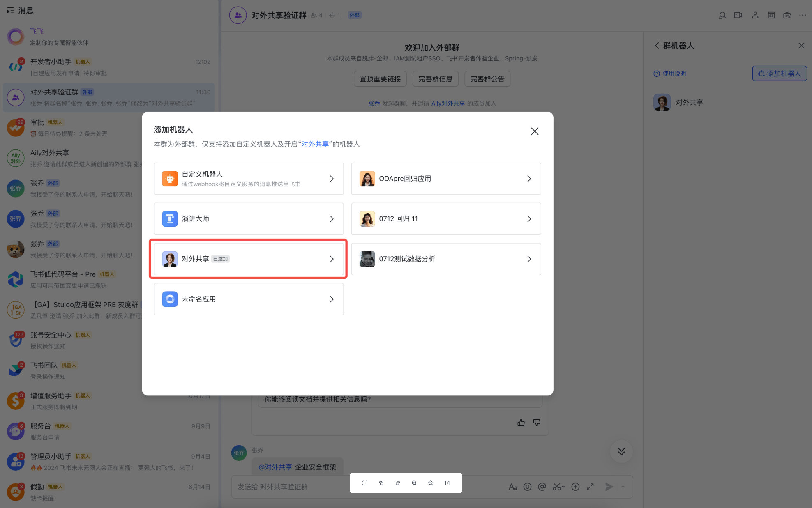Thumbs up the bot reply
The image size is (812, 508).
coord(521,423)
